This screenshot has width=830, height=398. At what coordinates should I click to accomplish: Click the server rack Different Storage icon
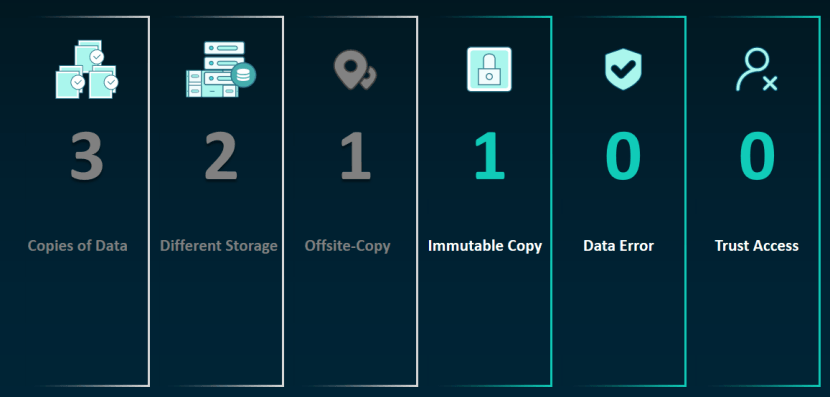[x=221, y=69]
